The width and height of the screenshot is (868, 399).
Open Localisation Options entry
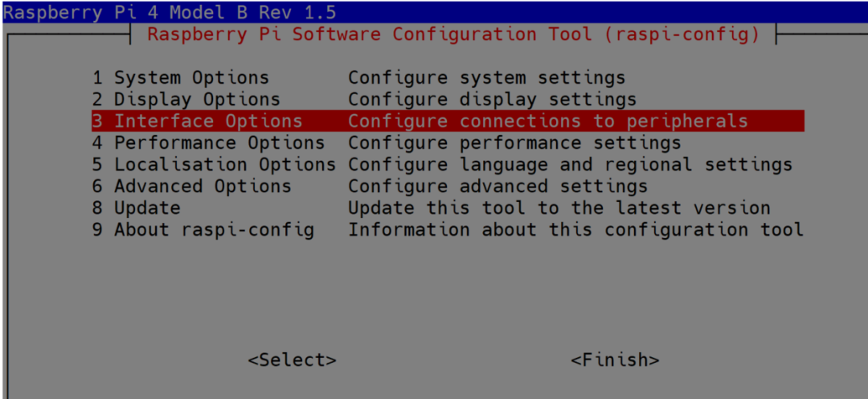213,165
